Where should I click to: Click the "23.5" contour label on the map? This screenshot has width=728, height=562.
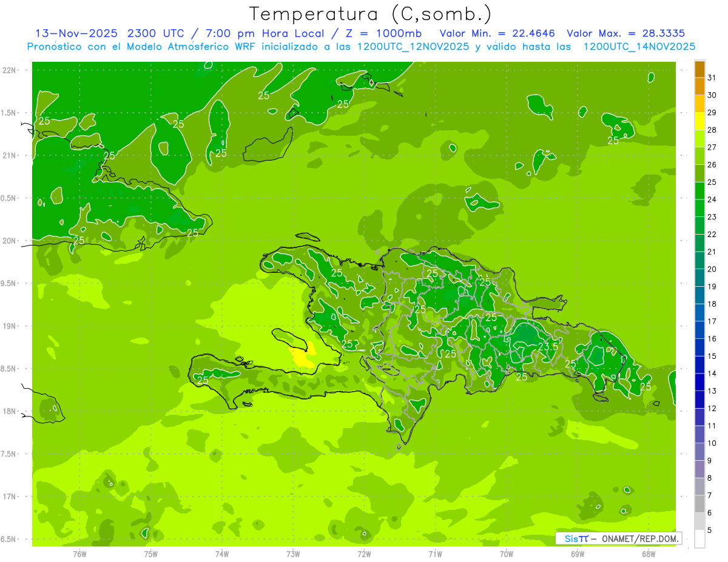tap(548, 346)
